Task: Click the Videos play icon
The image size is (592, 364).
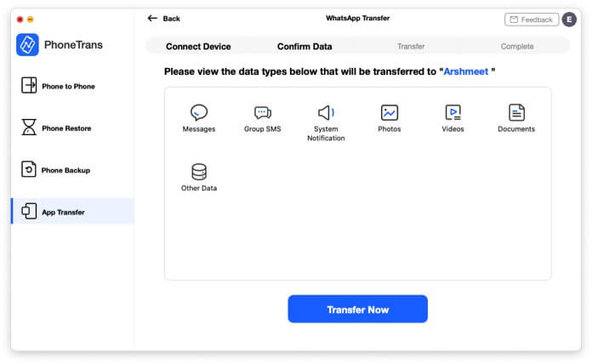Action: click(453, 112)
